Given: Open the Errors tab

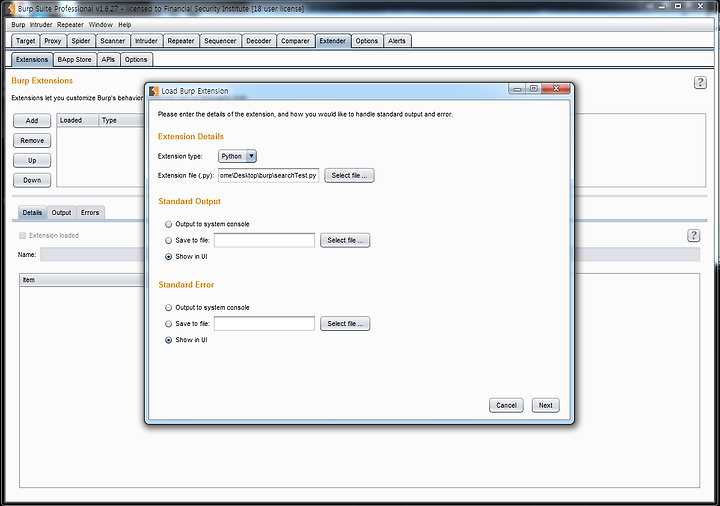Looking at the screenshot, I should click(90, 213).
